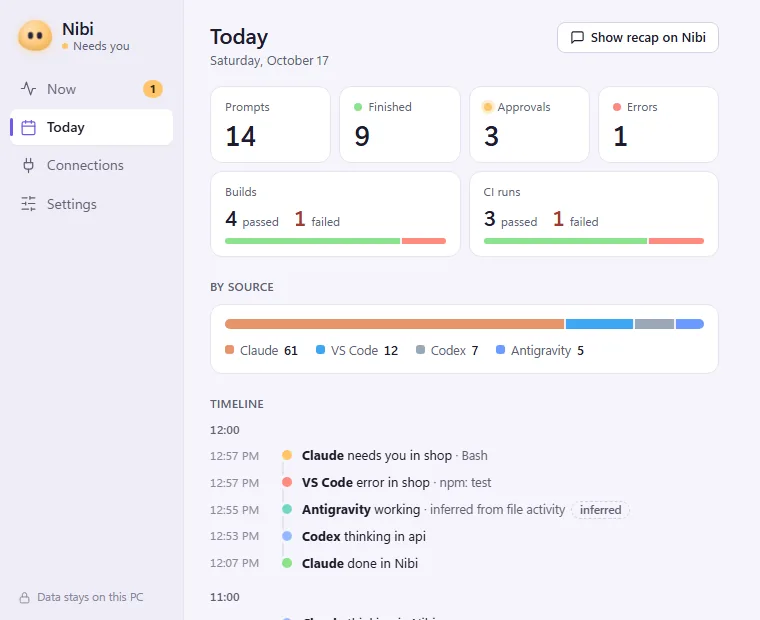Click the 12:07 PM timestamp
Screen dimensions: 760x620
234,563
